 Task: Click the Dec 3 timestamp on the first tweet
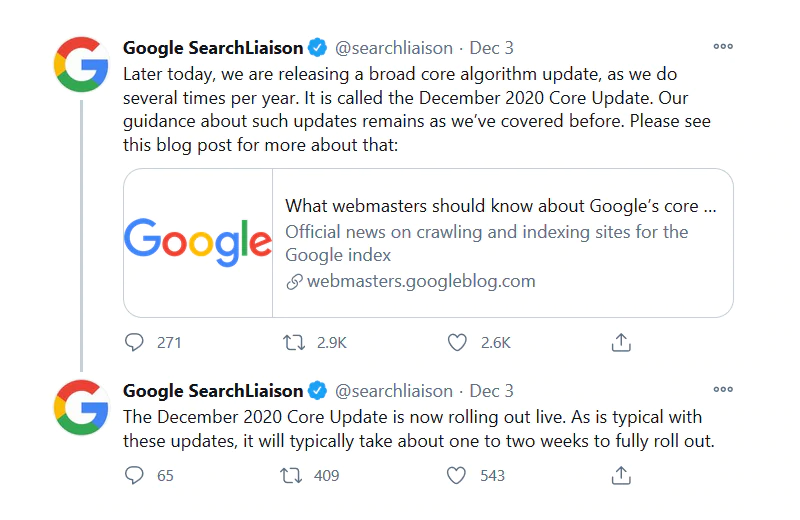pyautogui.click(x=492, y=47)
